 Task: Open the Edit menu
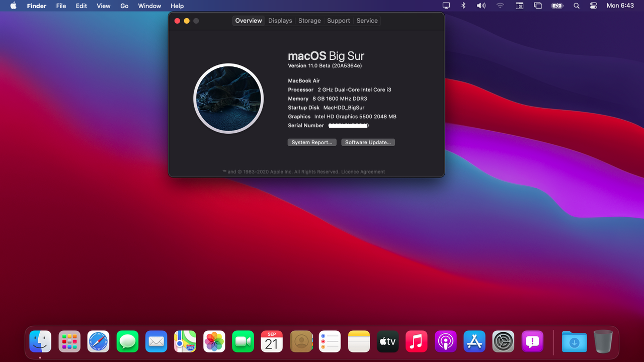82,6
